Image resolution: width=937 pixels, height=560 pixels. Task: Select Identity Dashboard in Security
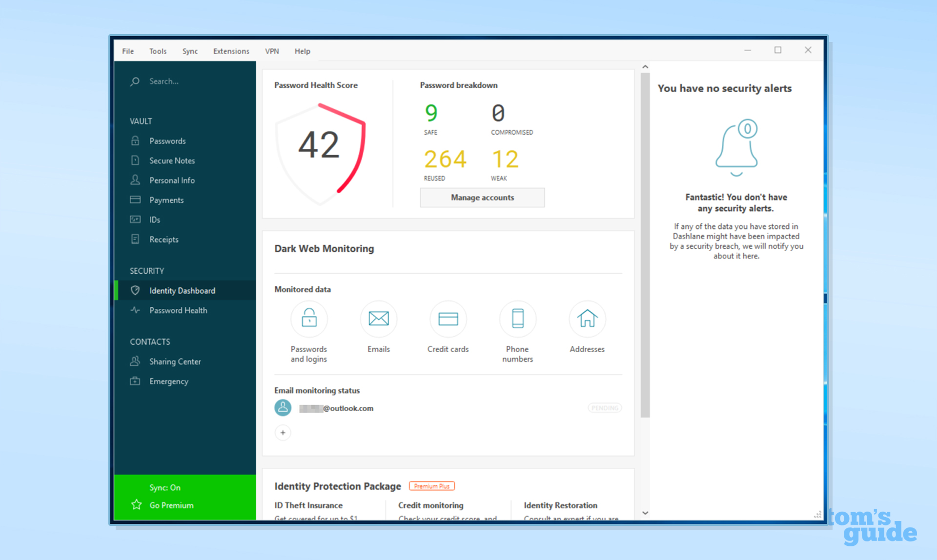185,290
